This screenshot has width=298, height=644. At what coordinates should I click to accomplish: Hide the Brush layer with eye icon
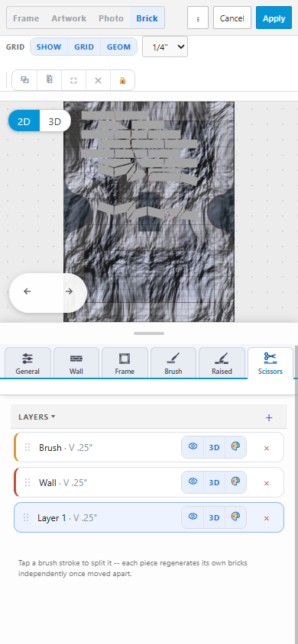193,447
